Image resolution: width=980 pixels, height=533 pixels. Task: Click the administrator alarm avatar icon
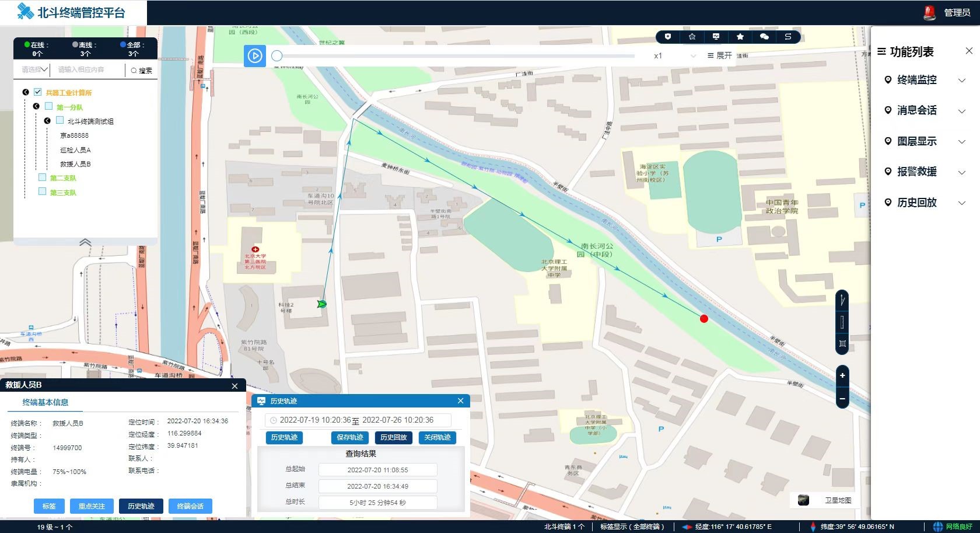click(930, 12)
